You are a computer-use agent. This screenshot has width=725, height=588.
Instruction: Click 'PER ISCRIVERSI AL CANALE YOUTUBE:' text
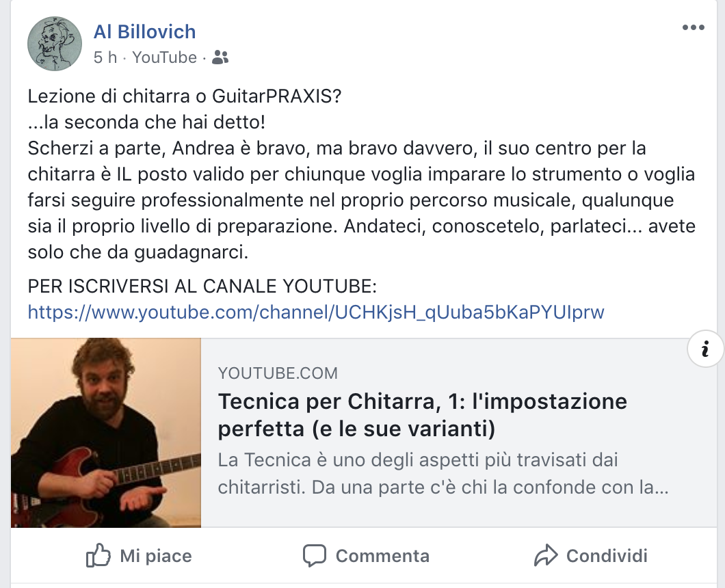coord(202,286)
